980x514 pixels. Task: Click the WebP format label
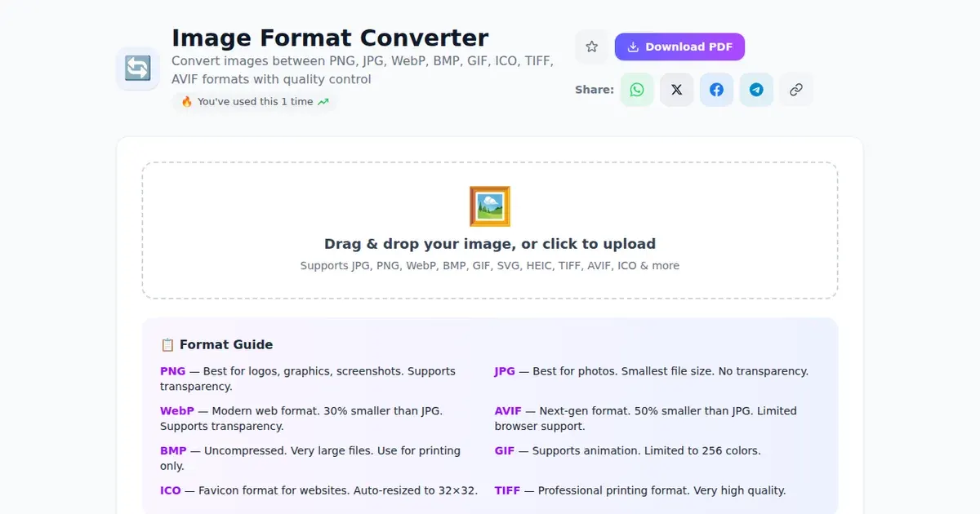coord(177,411)
